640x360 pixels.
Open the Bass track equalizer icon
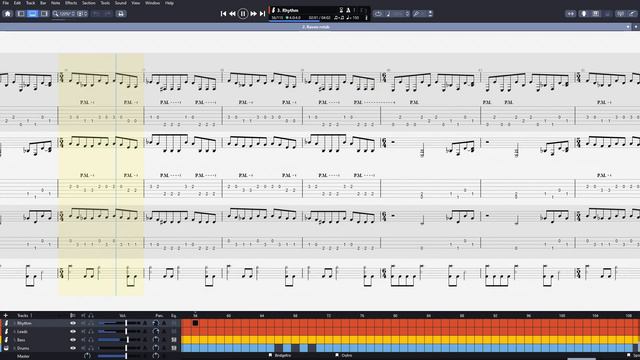click(x=174, y=340)
